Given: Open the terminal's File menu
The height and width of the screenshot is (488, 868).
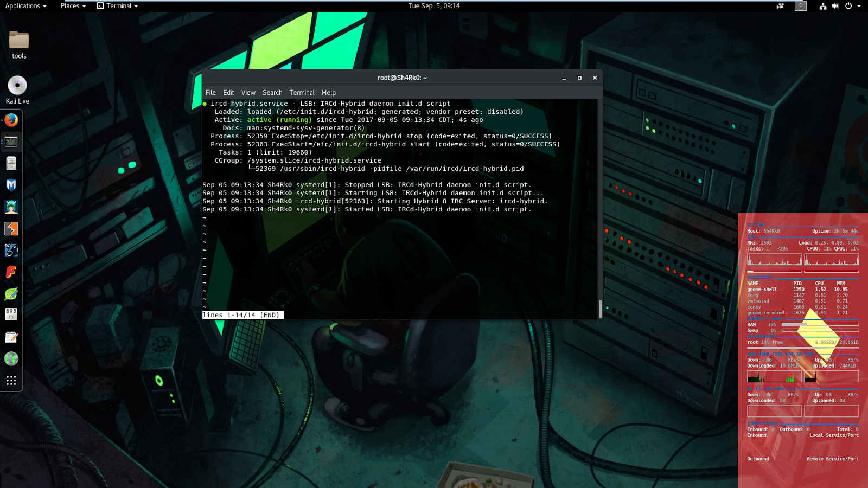Looking at the screenshot, I should (210, 92).
